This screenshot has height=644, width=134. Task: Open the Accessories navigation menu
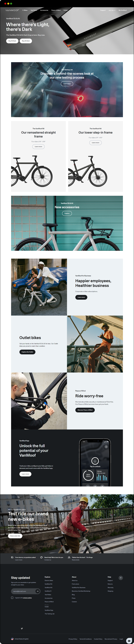[x=44, y=10]
